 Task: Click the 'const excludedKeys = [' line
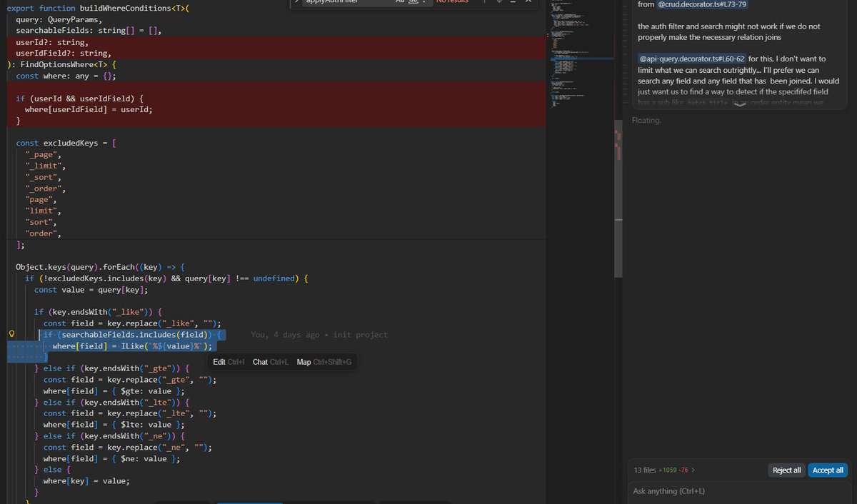pos(66,143)
